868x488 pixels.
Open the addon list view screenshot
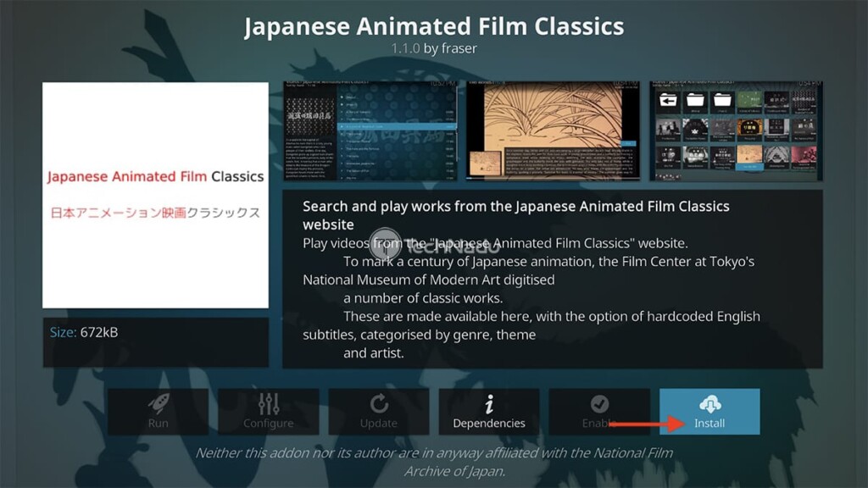(x=370, y=130)
